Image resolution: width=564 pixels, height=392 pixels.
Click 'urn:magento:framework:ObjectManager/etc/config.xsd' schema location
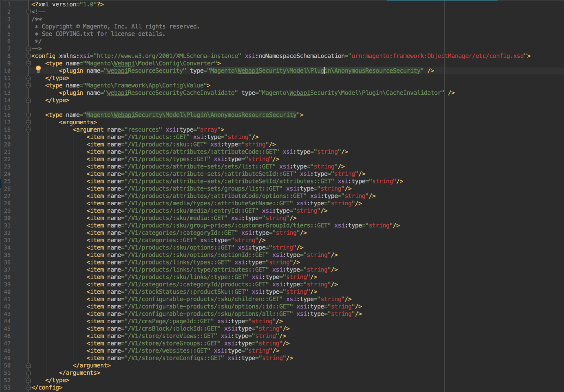point(437,56)
